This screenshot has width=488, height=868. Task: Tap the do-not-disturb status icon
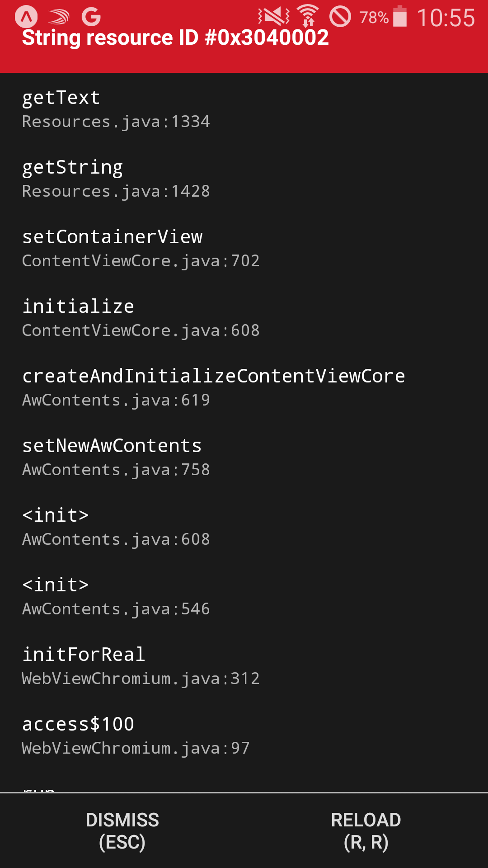pyautogui.click(x=340, y=17)
